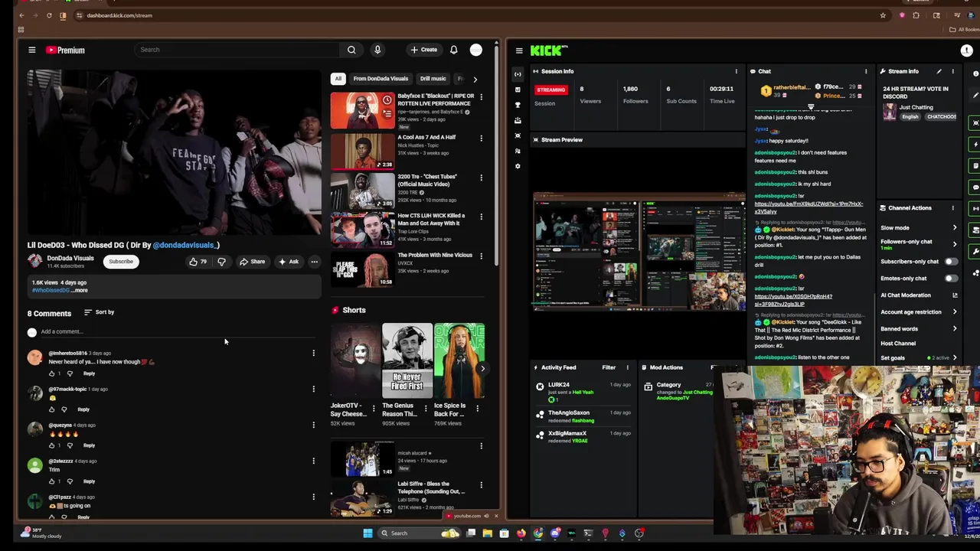Open File Explorer from the taskbar
The height and width of the screenshot is (551, 980).
pos(487,533)
